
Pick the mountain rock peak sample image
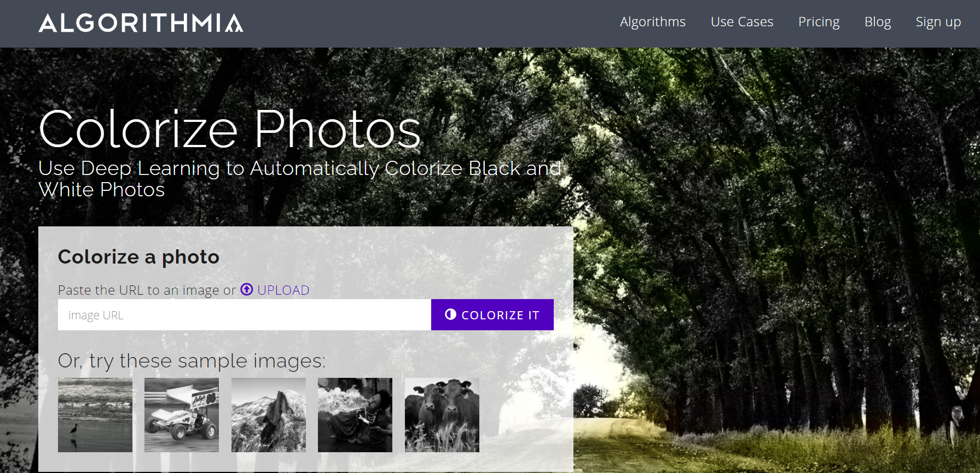[268, 415]
